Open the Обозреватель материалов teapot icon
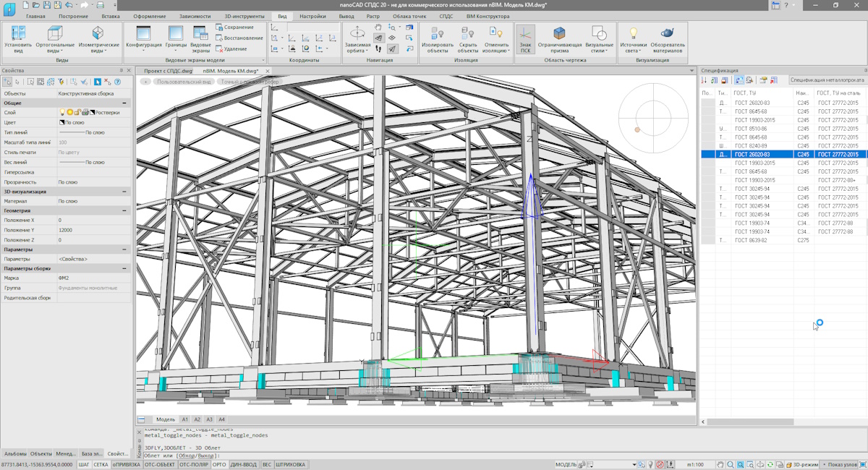 click(667, 39)
